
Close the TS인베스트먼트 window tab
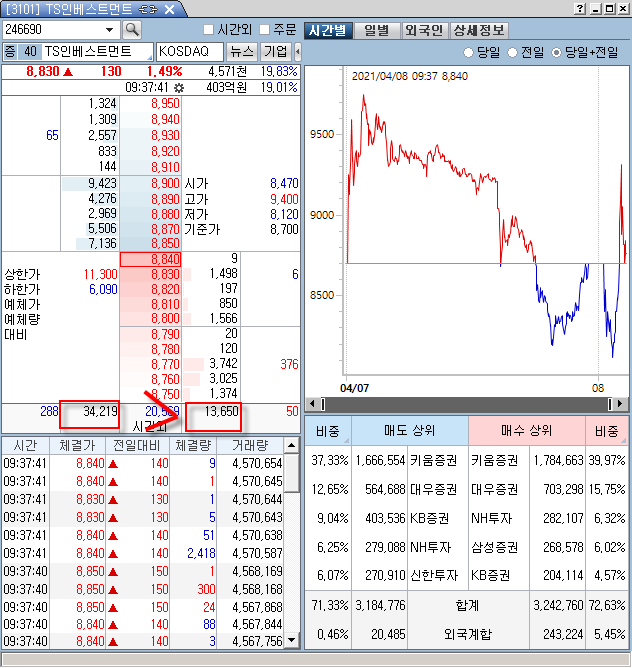click(x=169, y=9)
